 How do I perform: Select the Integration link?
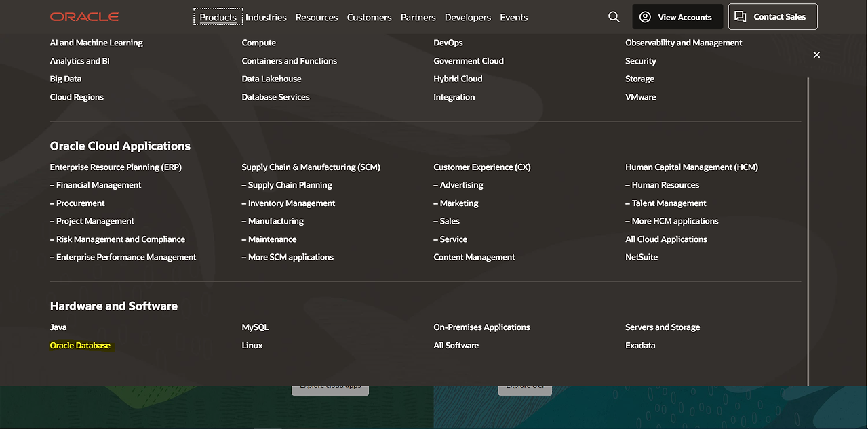[x=454, y=97]
